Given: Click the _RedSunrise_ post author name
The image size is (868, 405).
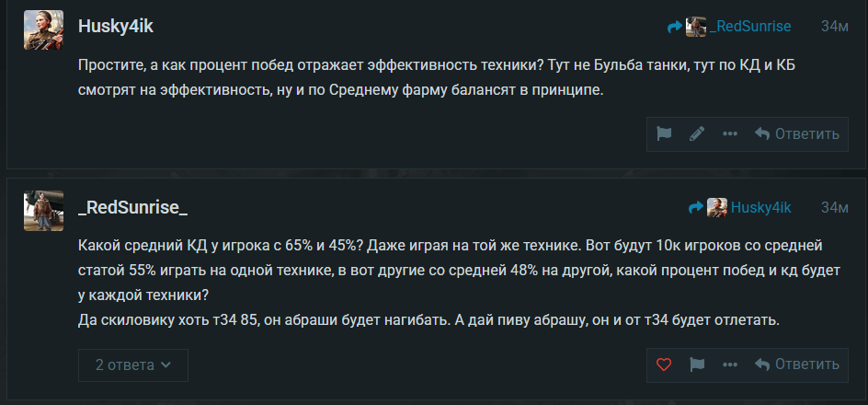Looking at the screenshot, I should [x=133, y=207].
